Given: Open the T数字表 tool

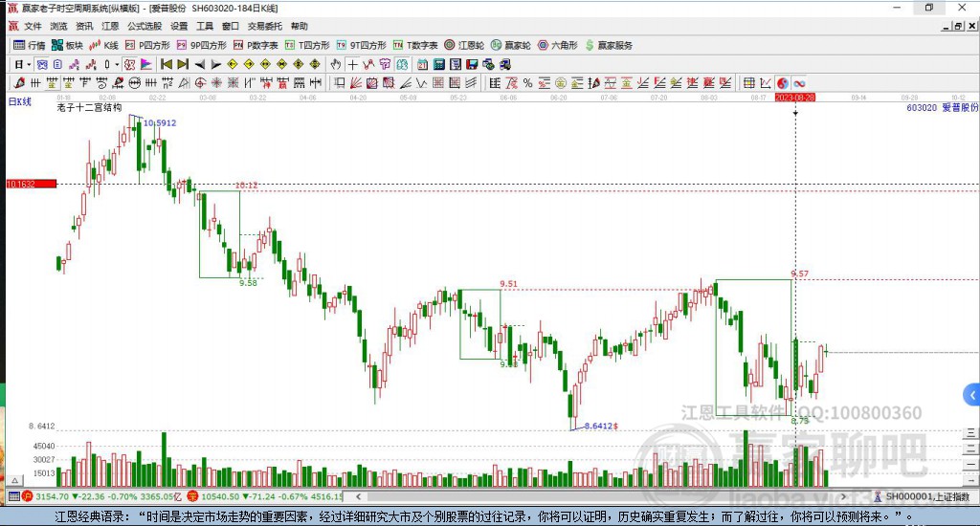Looking at the screenshot, I should 415,45.
